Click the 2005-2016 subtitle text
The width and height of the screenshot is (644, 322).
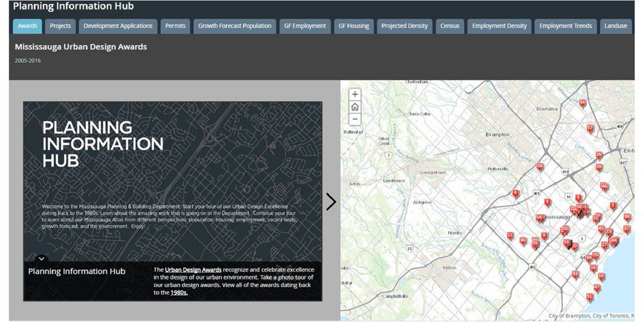28,61
